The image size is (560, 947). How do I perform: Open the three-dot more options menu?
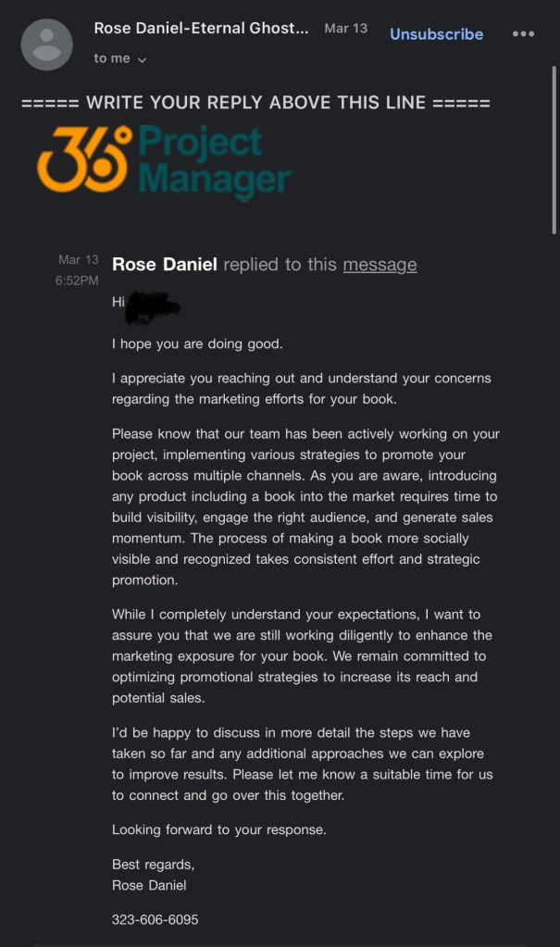(x=523, y=34)
